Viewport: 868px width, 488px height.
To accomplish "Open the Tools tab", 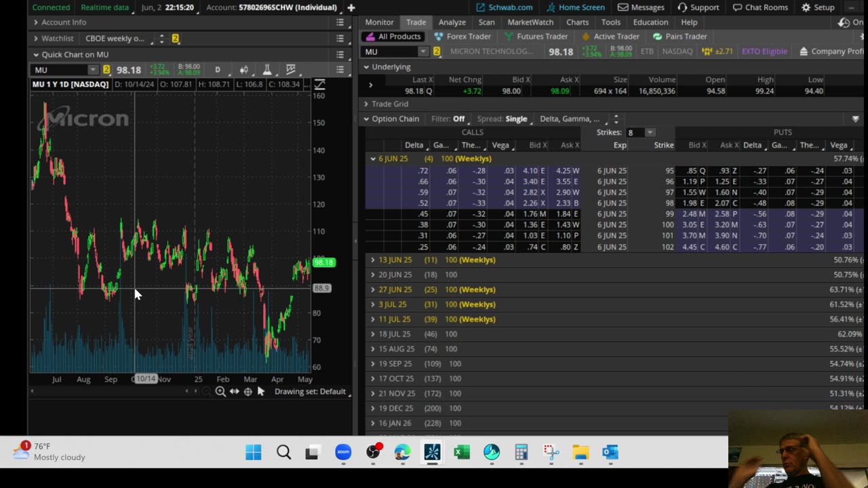I will (610, 22).
